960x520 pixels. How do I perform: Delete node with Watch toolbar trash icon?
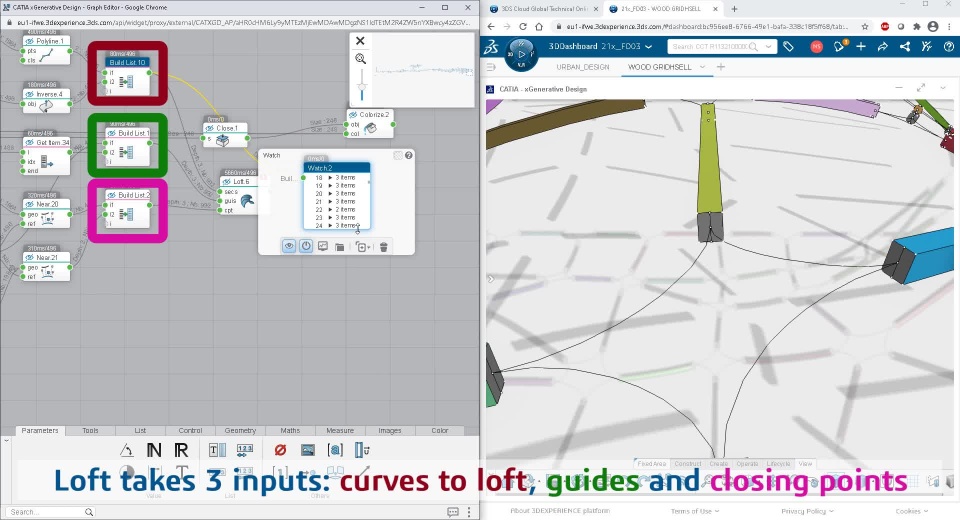point(384,247)
